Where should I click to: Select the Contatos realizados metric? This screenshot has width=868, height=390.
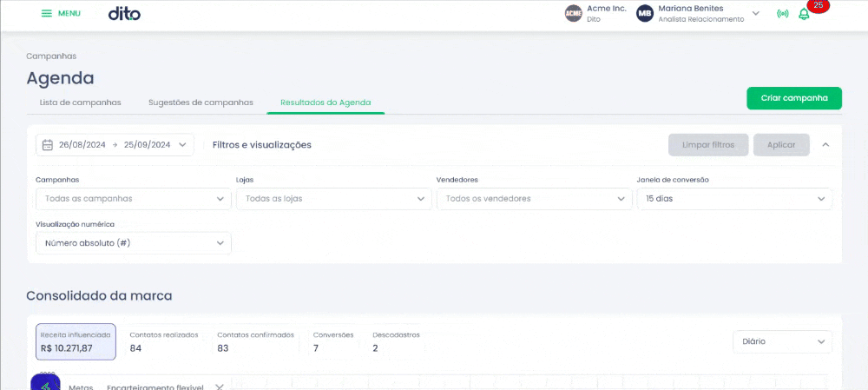(x=164, y=342)
